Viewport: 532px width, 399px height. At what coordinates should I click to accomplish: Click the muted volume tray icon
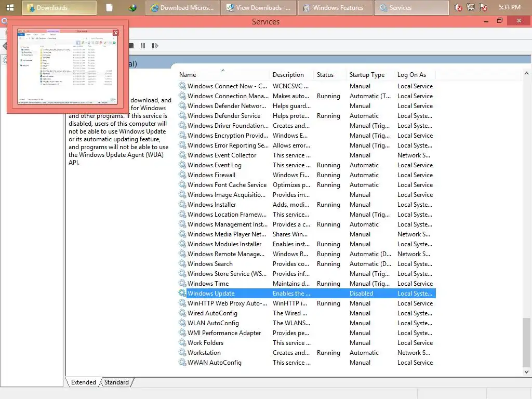458,7
